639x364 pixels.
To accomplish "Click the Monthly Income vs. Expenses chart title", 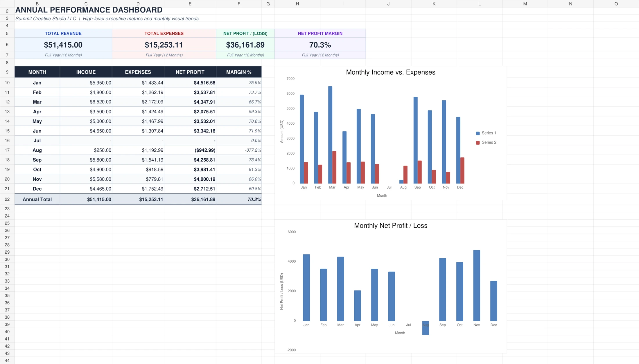I will [x=391, y=72].
